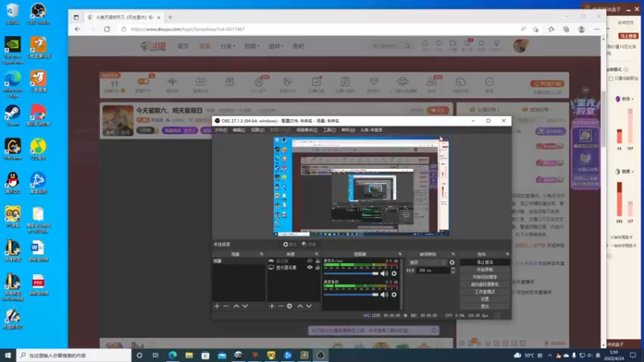Click Mic/Aux volume slider

[351, 274]
